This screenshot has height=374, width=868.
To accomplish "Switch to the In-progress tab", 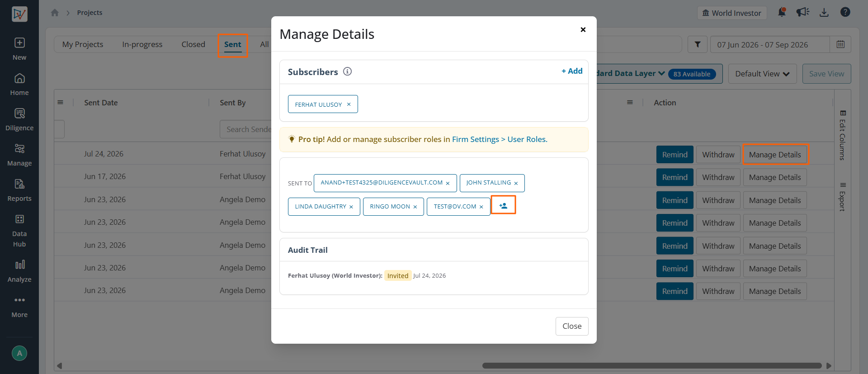I will pyautogui.click(x=142, y=44).
